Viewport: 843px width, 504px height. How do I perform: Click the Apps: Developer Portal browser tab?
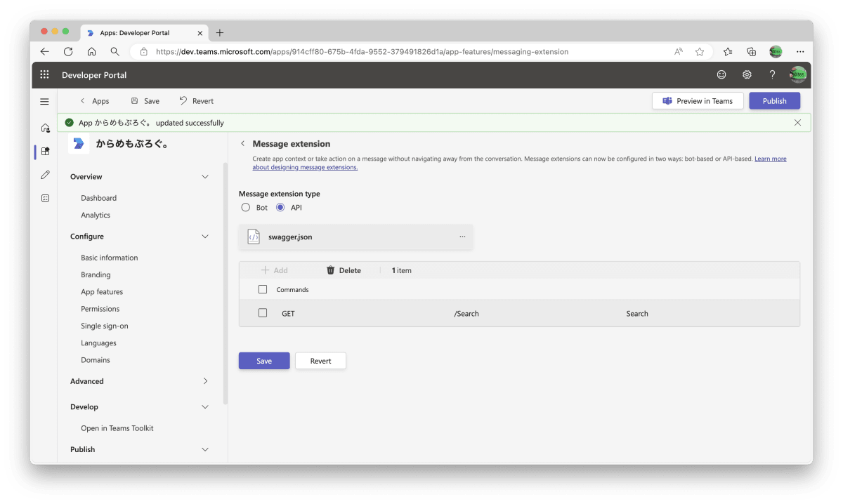click(144, 32)
